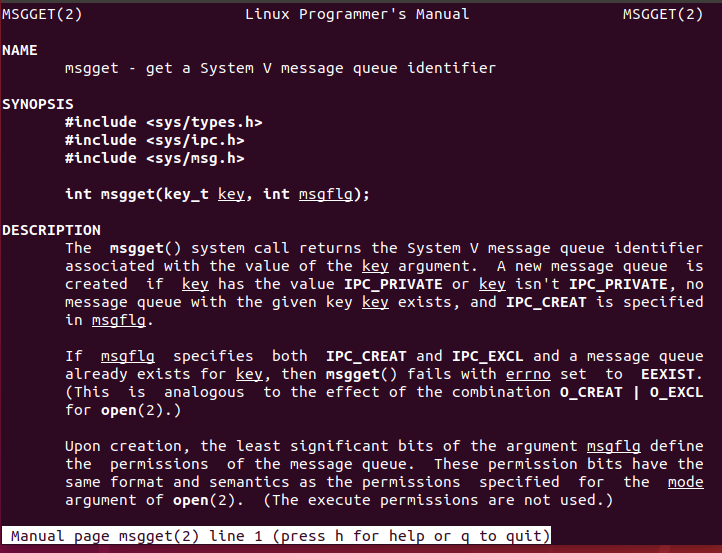Click the DESCRIPTION section heading
The image size is (722, 553).
[51, 230]
